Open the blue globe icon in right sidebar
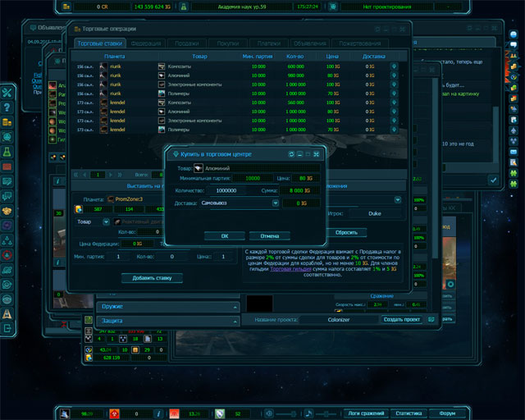The image size is (525, 420). click(514, 34)
